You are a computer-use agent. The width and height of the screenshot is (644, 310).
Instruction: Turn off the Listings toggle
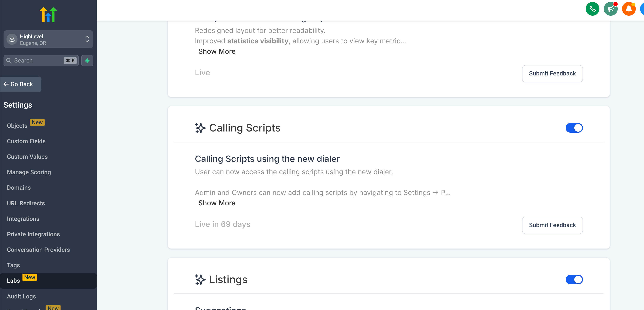tap(574, 280)
